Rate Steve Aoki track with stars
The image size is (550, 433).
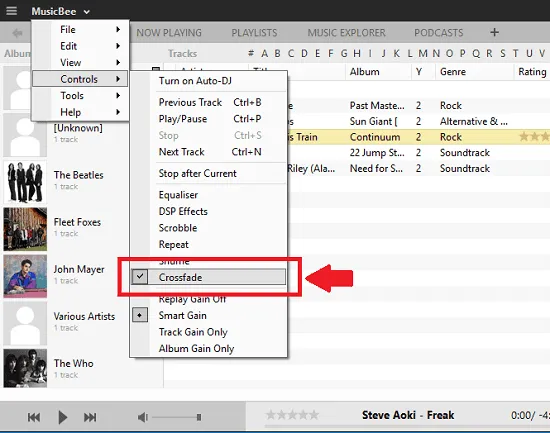[x=292, y=415]
